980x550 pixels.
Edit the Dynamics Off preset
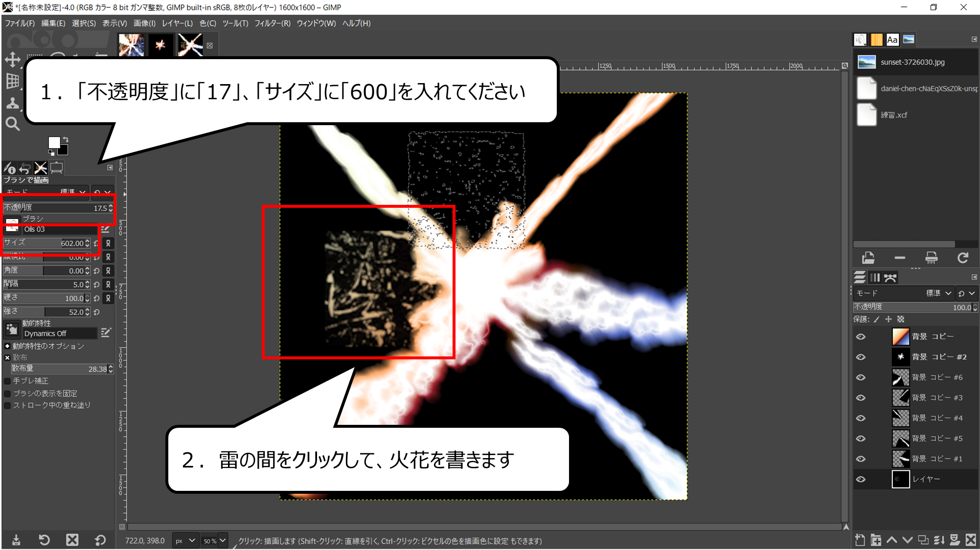pos(105,333)
